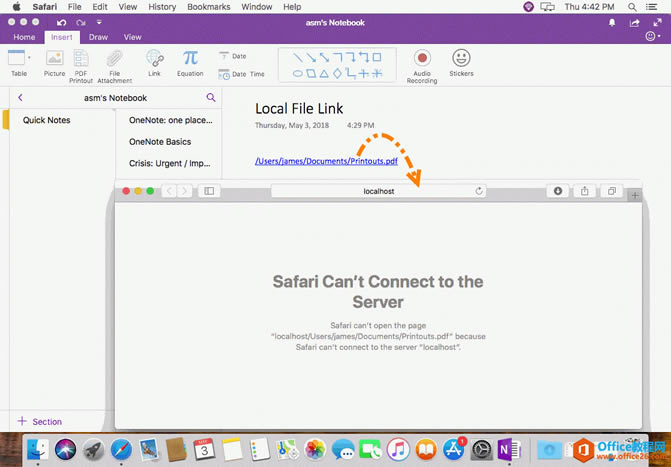Image resolution: width=671 pixels, height=467 pixels.
Task: Insert a Picture into the note
Action: point(54,63)
